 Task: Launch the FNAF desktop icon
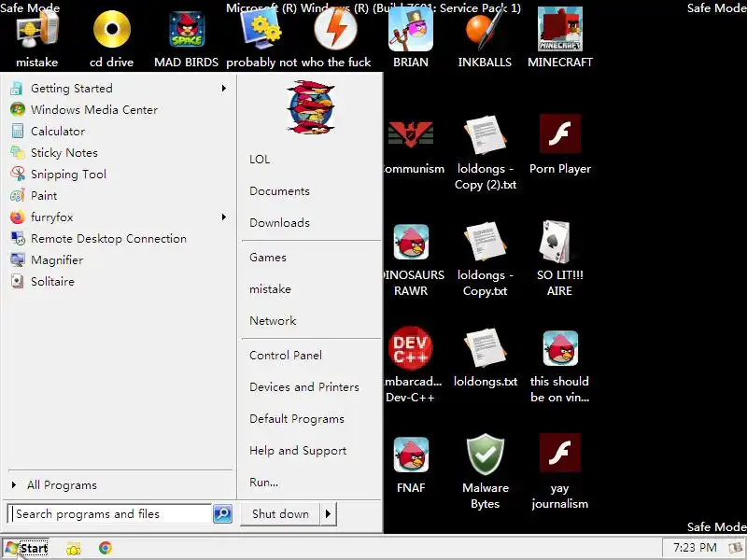click(411, 455)
